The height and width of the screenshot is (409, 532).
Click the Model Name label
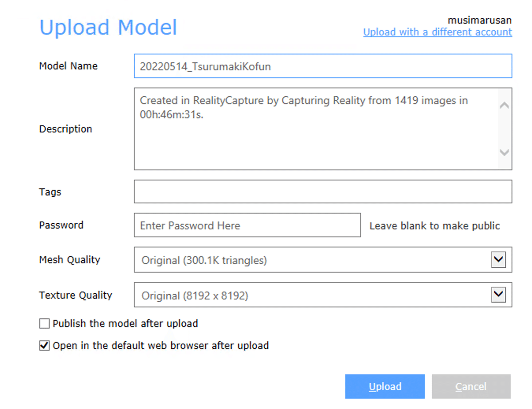coord(68,66)
